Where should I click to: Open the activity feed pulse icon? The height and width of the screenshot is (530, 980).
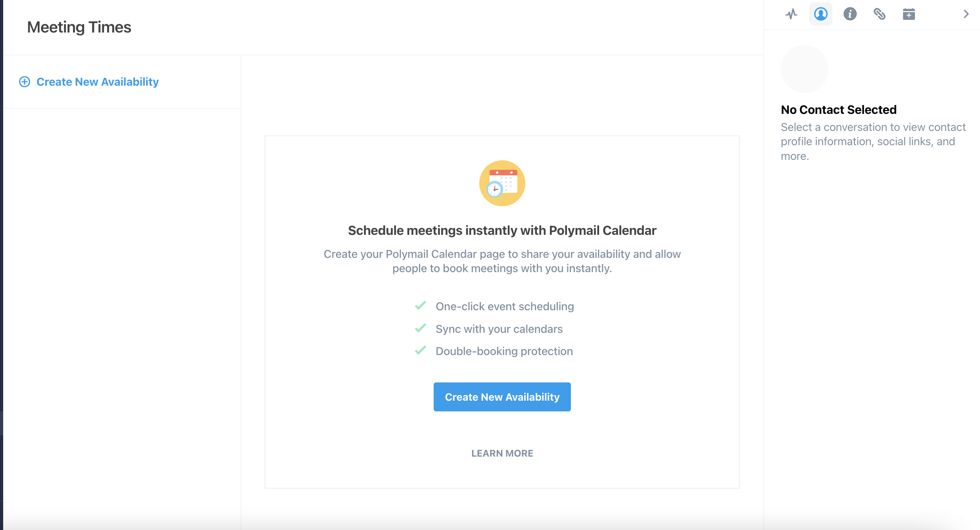pos(791,14)
